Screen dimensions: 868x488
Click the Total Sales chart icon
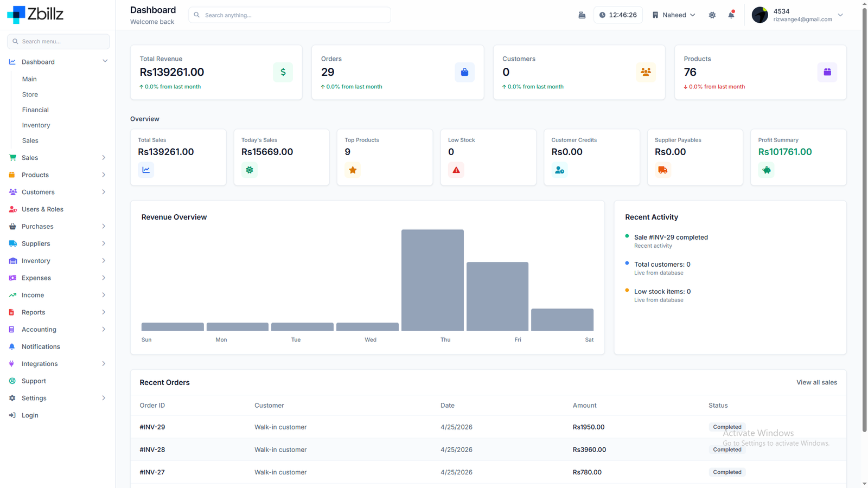coord(146,170)
